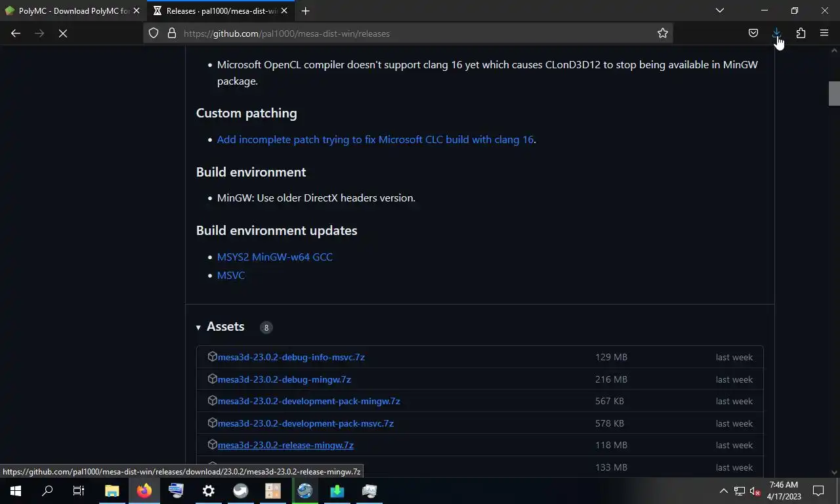Click the 216 MB size text

(x=611, y=379)
